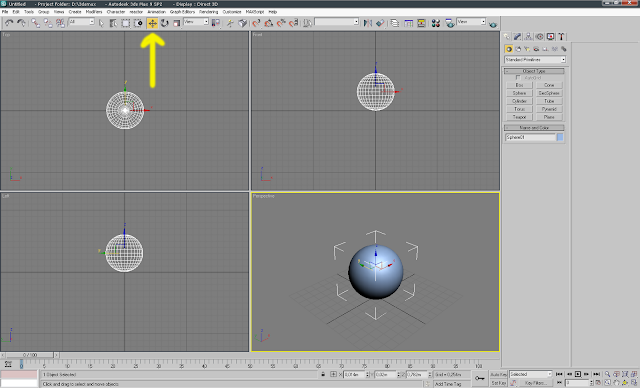Click the time slider 0 / 100 handle
The image size is (640, 388).
pyautogui.click(x=30, y=355)
